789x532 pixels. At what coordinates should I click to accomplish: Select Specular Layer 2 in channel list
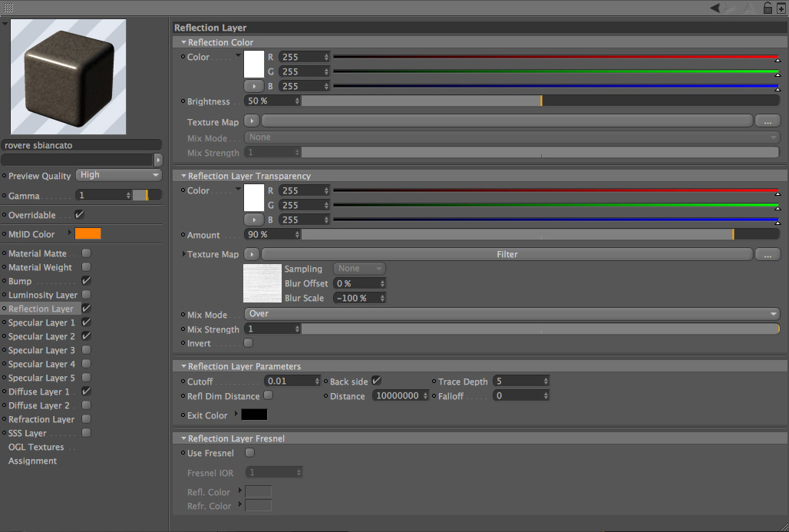41,336
